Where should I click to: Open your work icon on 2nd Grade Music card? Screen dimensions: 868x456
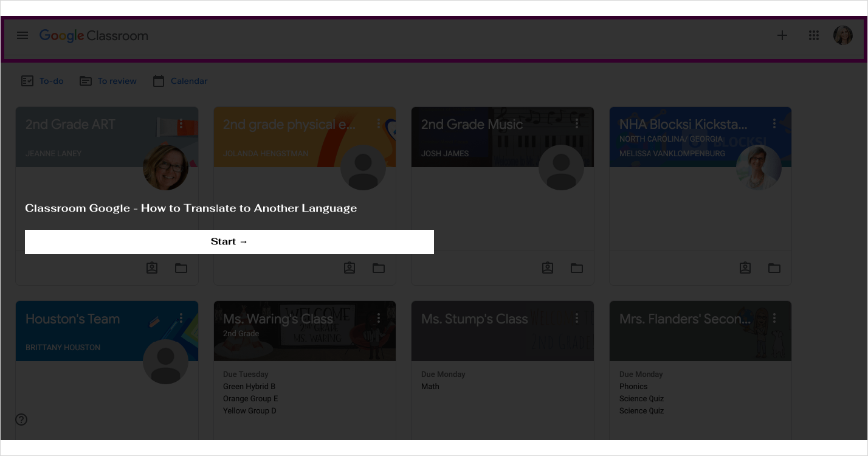point(548,268)
